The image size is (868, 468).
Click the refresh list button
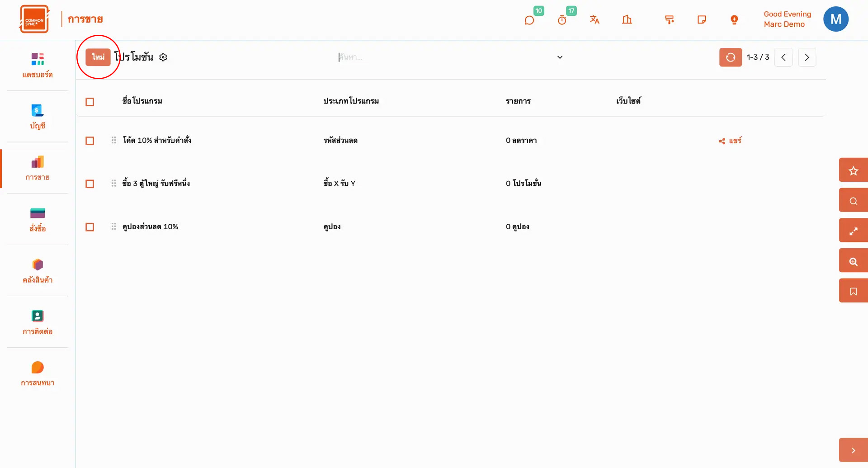(730, 57)
